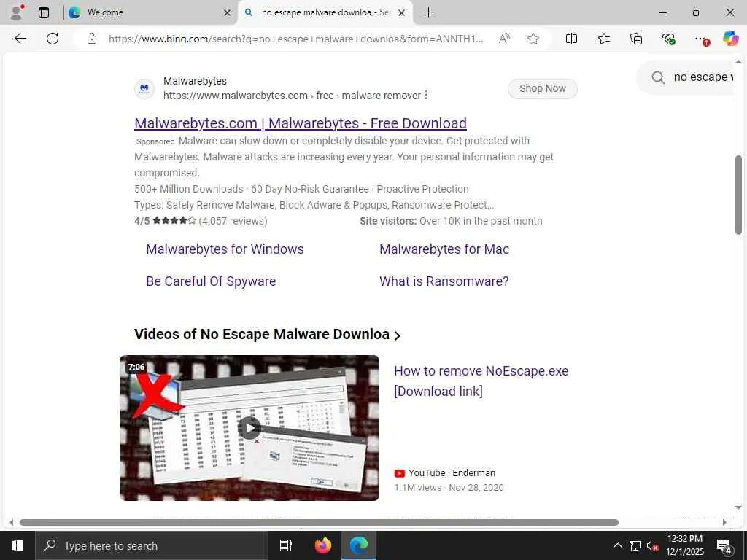Open Malwarebytes for Windows link
Image resolution: width=747 pixels, height=560 pixels.
coord(225,249)
